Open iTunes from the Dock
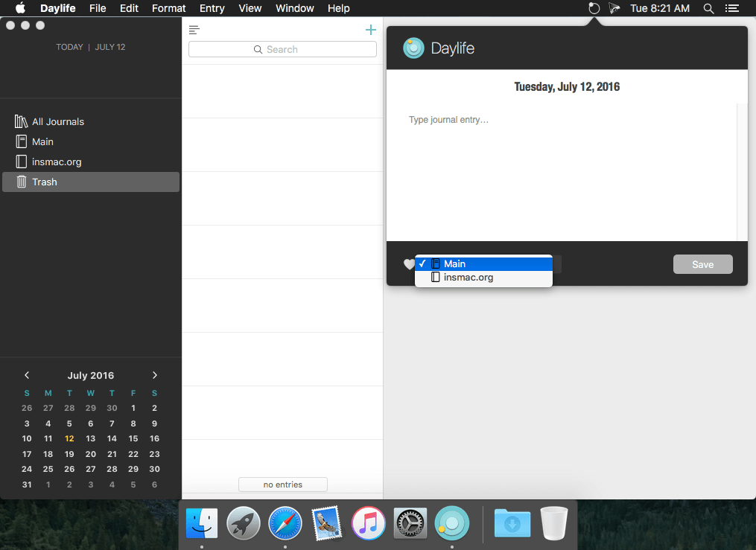The width and height of the screenshot is (756, 550). tap(369, 523)
